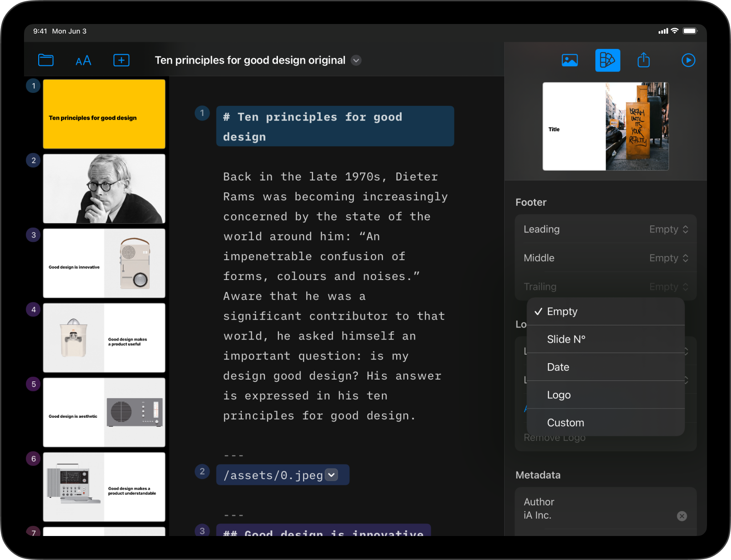The width and height of the screenshot is (731, 560).
Task: Edit the Author iA Inc. field
Action: click(606, 508)
